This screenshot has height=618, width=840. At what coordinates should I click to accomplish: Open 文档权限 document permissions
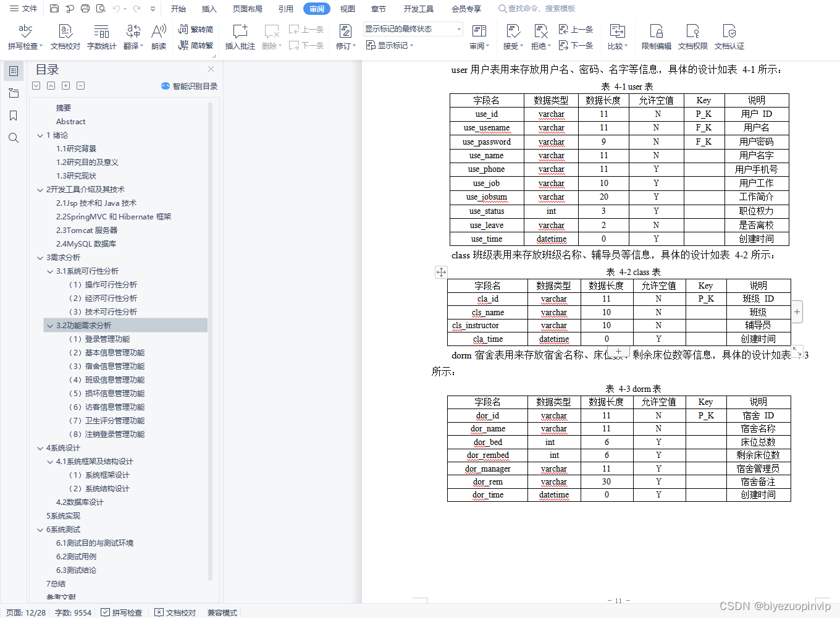[x=693, y=37]
